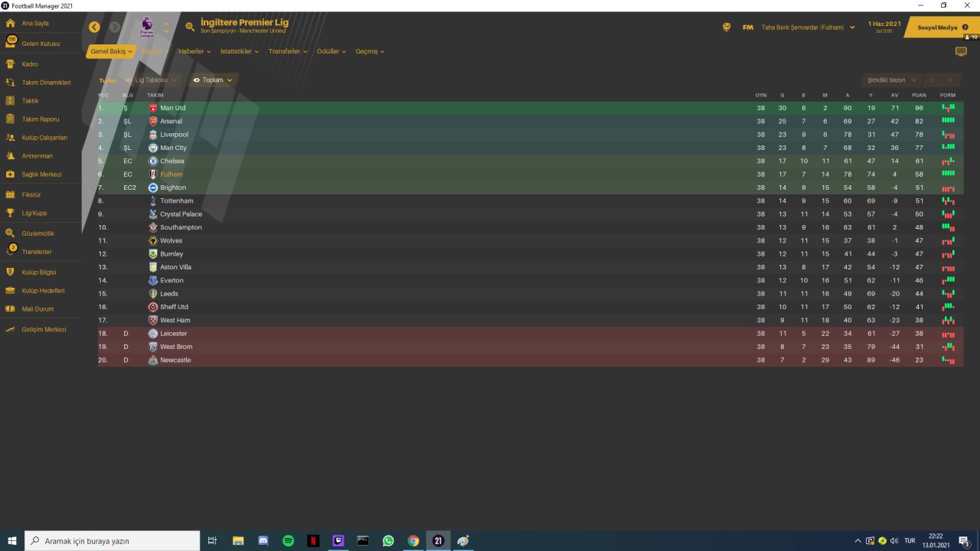Click the Sosyal Medya button
The height and width of the screenshot is (551, 980).
coord(942,28)
